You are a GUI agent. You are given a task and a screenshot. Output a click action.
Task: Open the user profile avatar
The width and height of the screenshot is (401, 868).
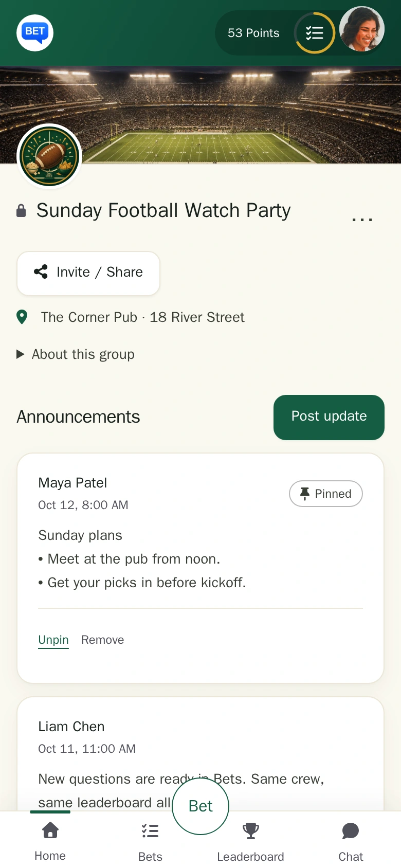[x=362, y=29]
